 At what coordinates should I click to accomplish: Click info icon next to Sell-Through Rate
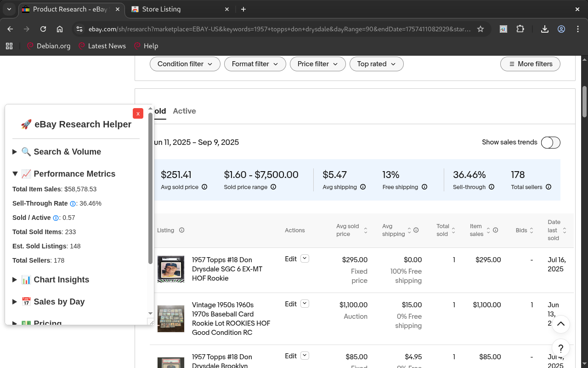(73, 203)
